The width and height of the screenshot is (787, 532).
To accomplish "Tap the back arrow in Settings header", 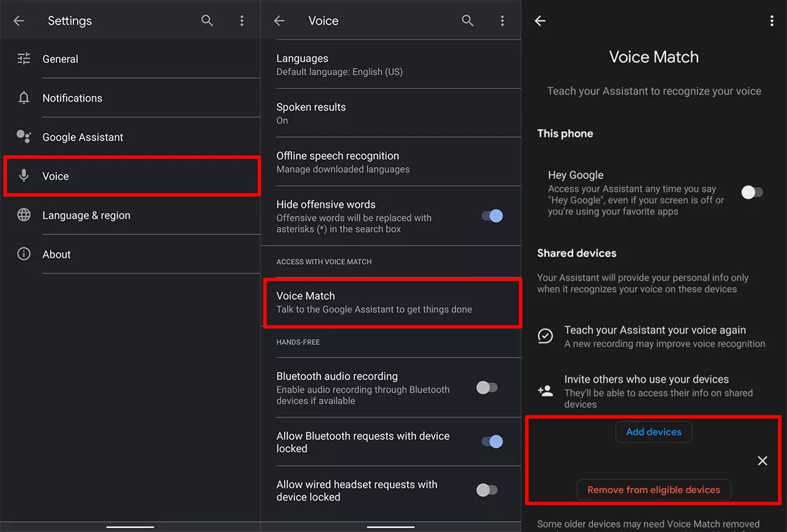I will 19,21.
